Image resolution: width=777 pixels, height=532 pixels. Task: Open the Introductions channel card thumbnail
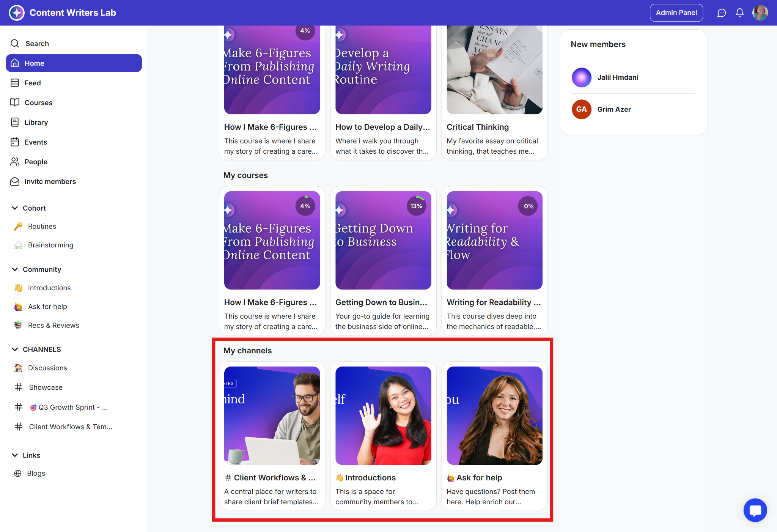383,415
